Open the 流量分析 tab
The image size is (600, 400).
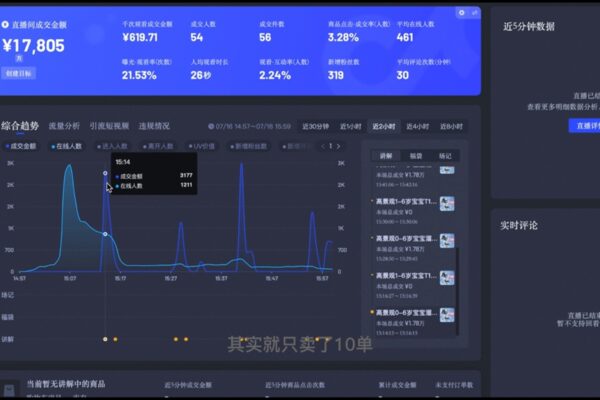pos(64,126)
